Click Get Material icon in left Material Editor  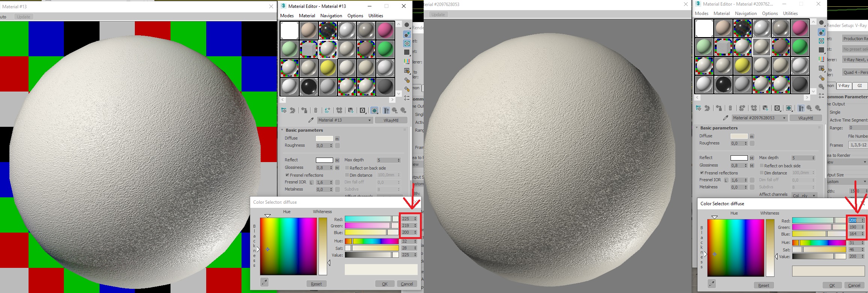(x=284, y=110)
